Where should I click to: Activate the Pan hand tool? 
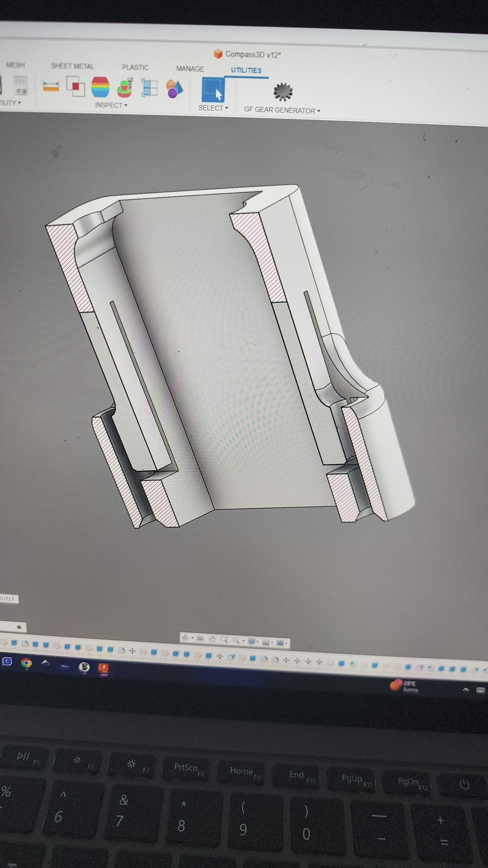[212, 639]
